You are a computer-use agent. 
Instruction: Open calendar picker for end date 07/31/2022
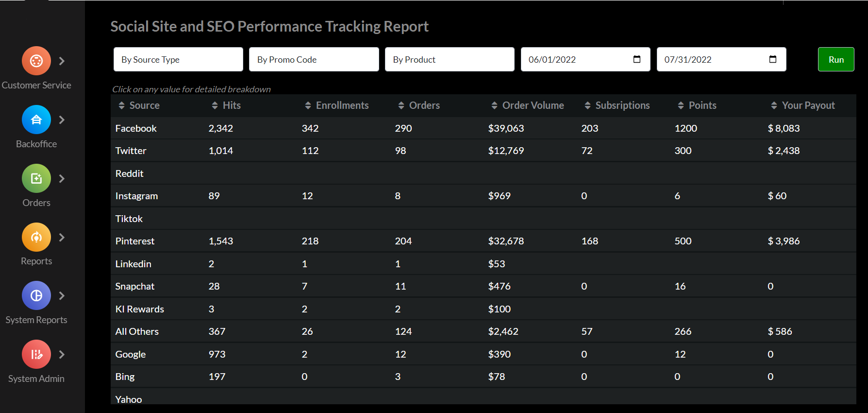pos(773,59)
